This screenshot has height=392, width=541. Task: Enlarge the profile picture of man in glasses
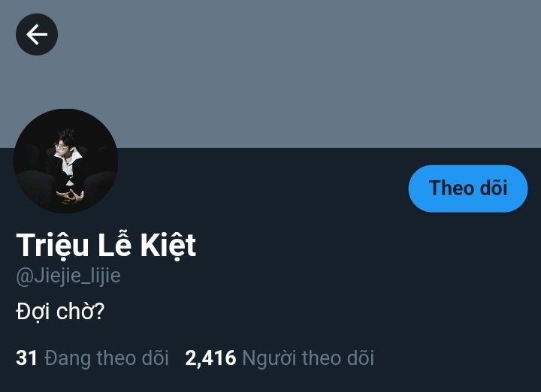tap(65, 161)
